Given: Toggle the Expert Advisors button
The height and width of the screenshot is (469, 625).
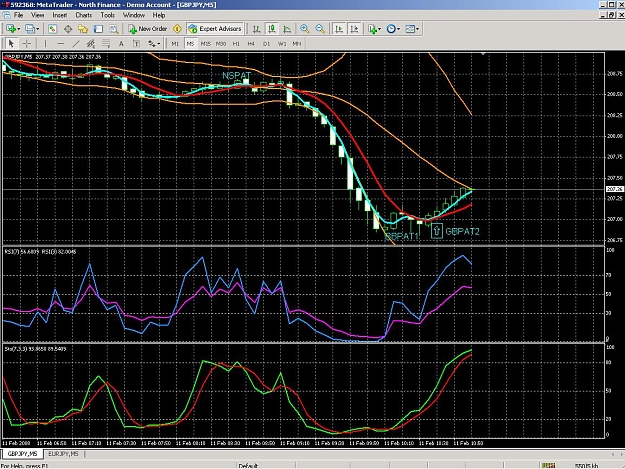Looking at the screenshot, I should coord(215,29).
